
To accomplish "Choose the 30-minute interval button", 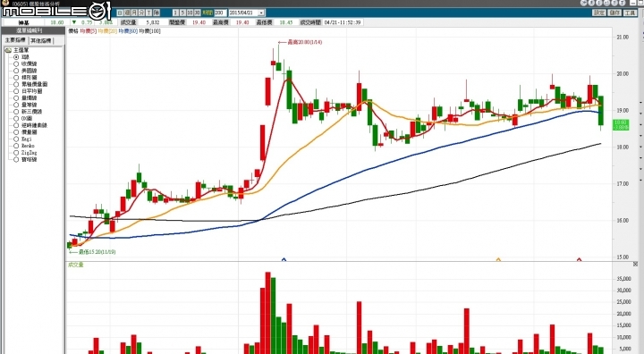I will 197,13.
